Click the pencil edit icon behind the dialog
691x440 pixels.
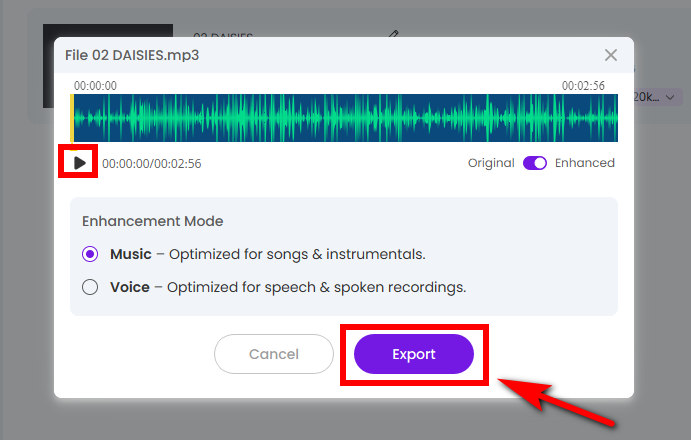click(x=394, y=34)
